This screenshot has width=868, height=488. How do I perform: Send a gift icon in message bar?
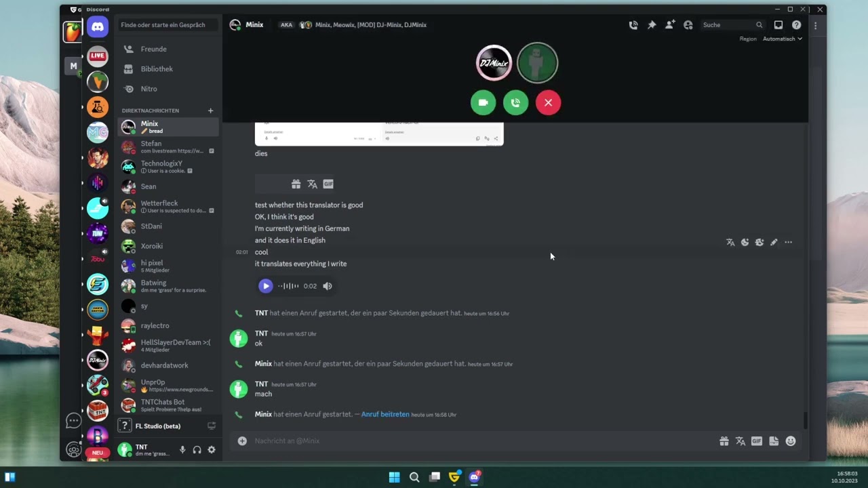[724, 441]
